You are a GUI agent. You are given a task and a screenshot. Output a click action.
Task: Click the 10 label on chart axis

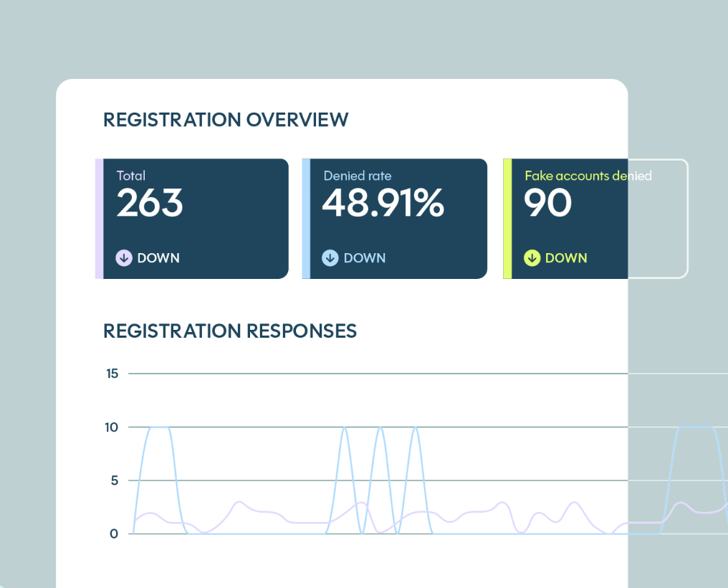pyautogui.click(x=112, y=427)
